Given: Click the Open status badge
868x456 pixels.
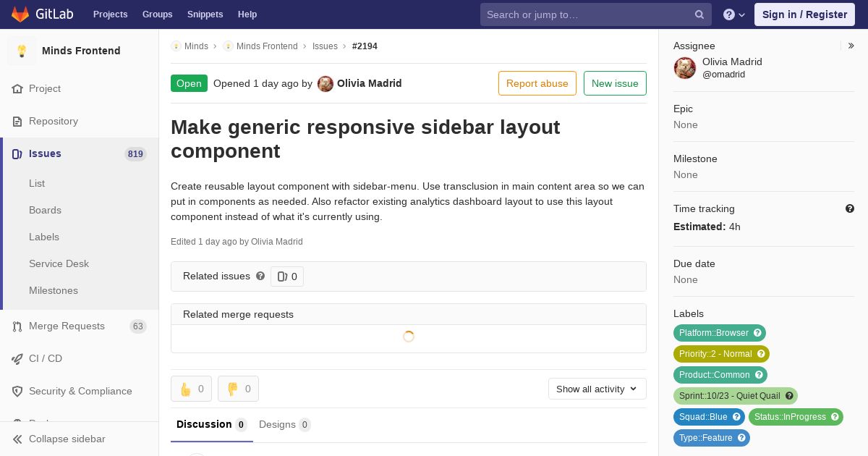Looking at the screenshot, I should click(189, 83).
